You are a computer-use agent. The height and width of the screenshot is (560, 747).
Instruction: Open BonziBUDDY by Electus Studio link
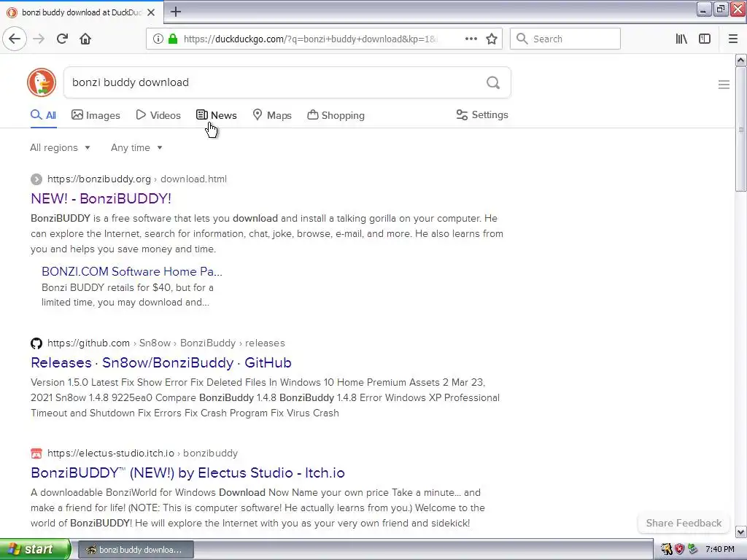click(x=187, y=472)
